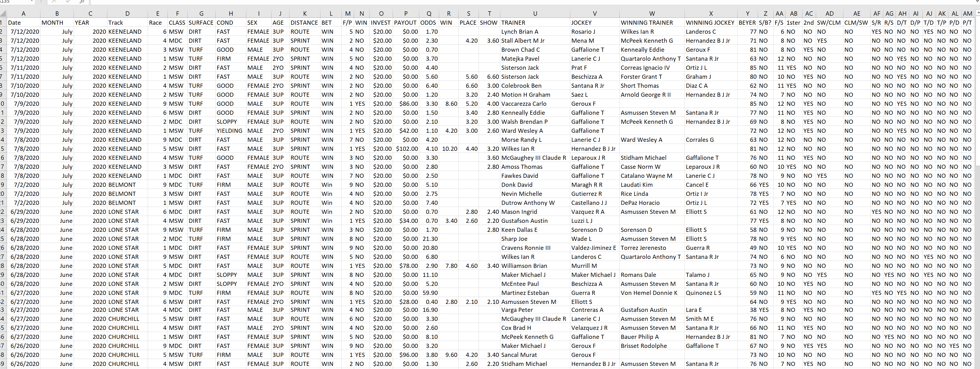The image size is (980, 369).
Task: Click the 59.90 odds cell
Action: (430, 293)
